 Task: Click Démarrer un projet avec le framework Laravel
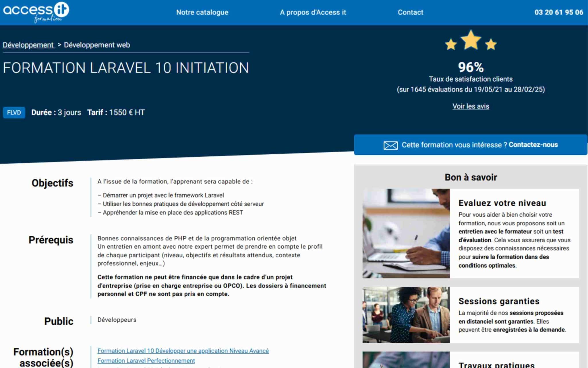point(161,195)
